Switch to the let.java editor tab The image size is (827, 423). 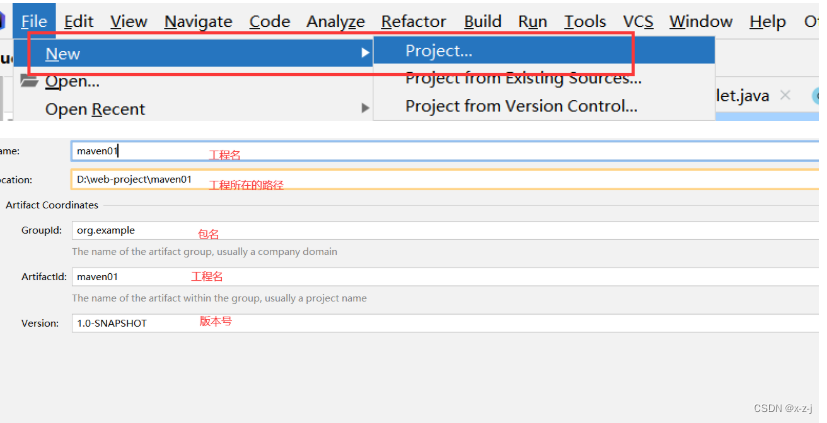pyautogui.click(x=742, y=95)
